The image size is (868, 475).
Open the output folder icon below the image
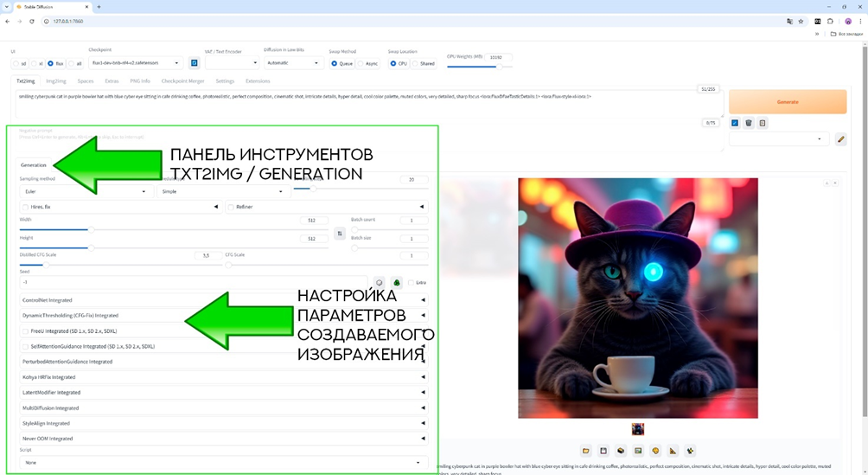[586, 451]
